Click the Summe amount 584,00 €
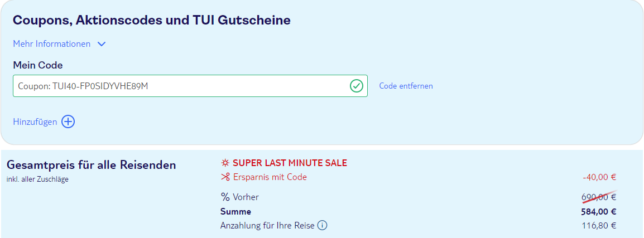The image size is (644, 238). (599, 212)
